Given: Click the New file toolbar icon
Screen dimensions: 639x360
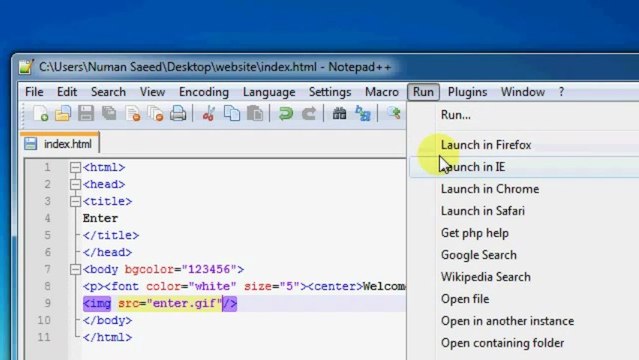Looking at the screenshot, I should coord(40,113).
